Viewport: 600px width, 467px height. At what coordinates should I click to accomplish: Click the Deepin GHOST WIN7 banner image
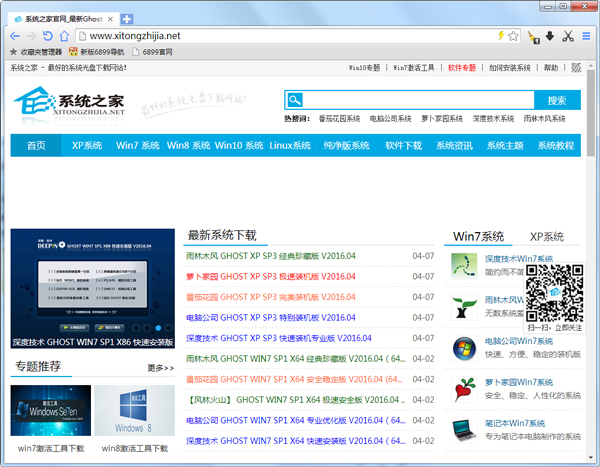coord(93,288)
